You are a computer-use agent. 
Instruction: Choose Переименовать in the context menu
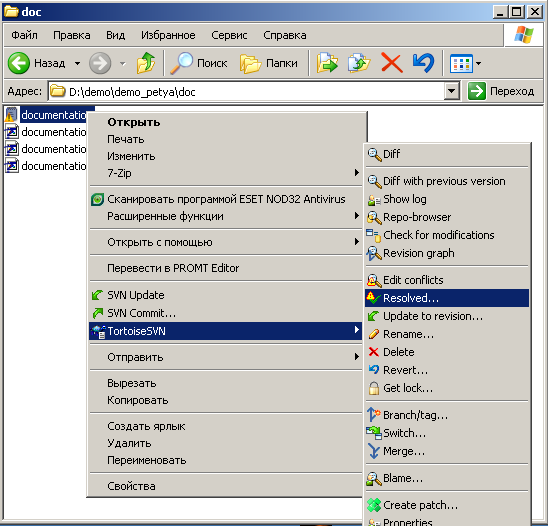(x=225, y=460)
